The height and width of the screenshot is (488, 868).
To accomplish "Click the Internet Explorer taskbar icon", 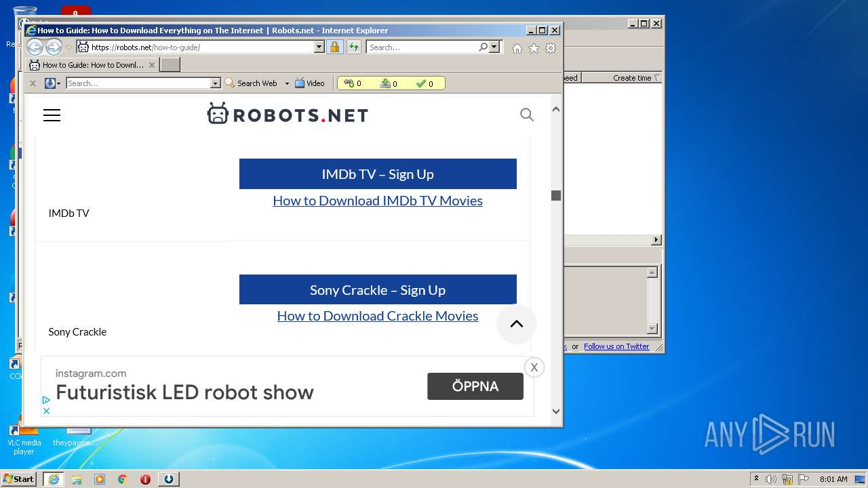I will coord(54,479).
